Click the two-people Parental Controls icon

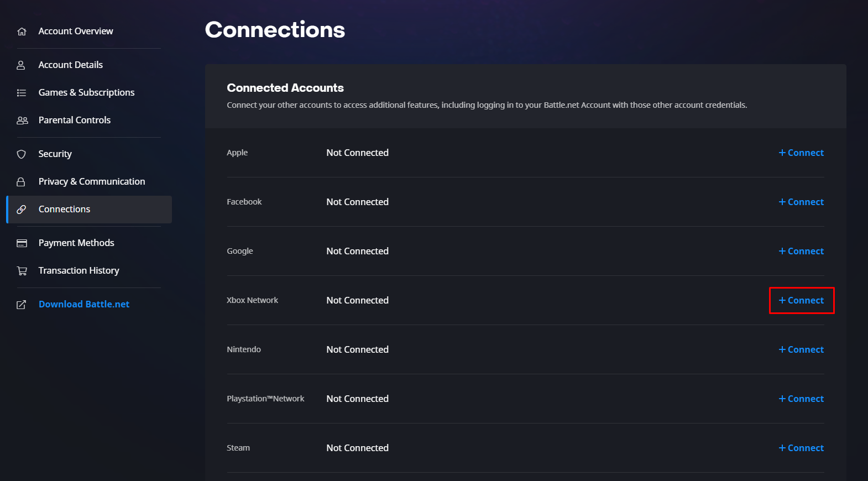(x=22, y=121)
